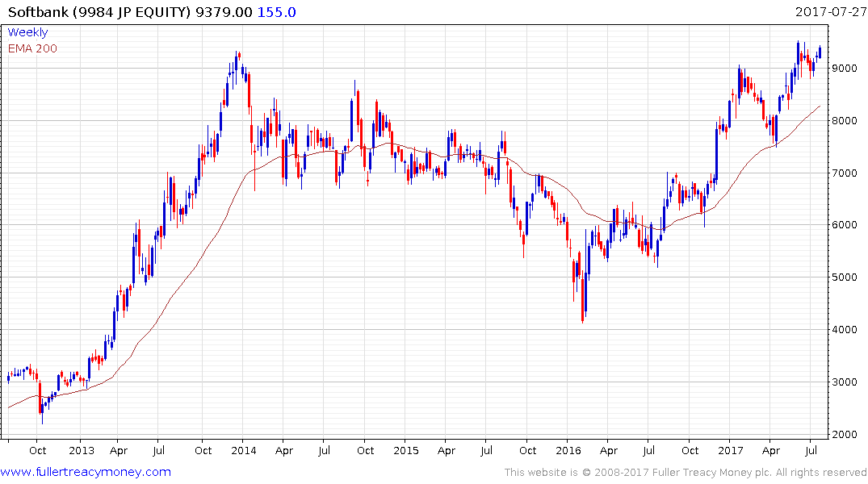Select the Weekly interval label

[27, 32]
